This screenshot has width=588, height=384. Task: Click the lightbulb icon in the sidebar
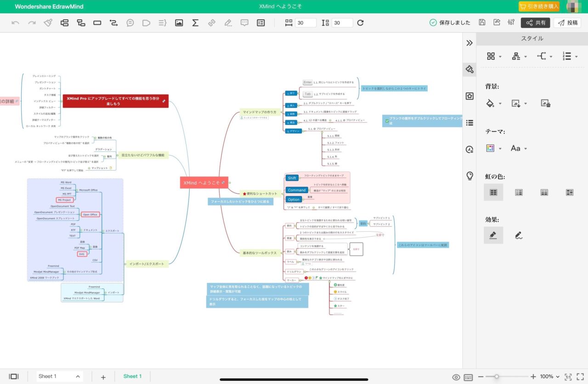coord(469,175)
